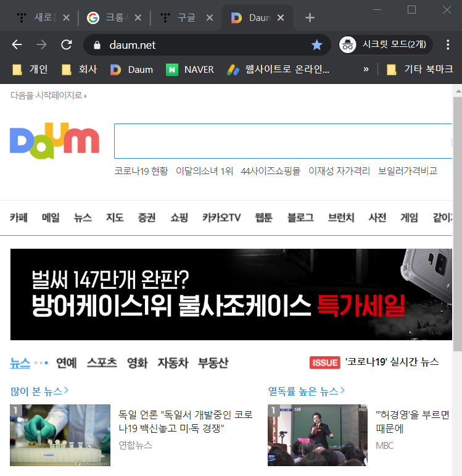The height and width of the screenshot is (476, 462).
Task: Open the '허경영'을 부르면 headline
Action: [413, 421]
